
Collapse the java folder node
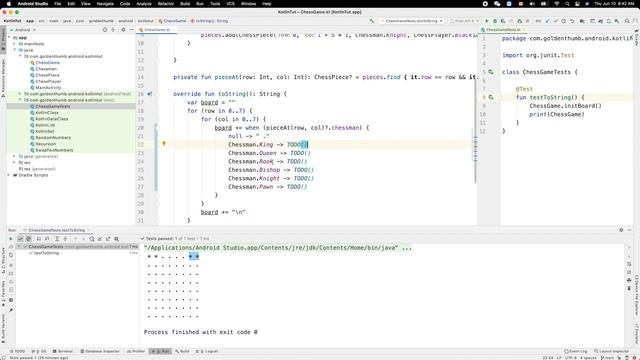(15, 50)
